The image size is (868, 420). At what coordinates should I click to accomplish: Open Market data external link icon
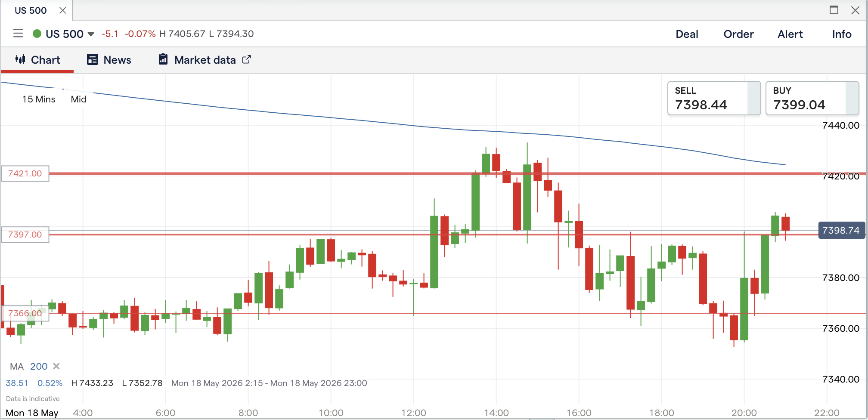pos(247,59)
